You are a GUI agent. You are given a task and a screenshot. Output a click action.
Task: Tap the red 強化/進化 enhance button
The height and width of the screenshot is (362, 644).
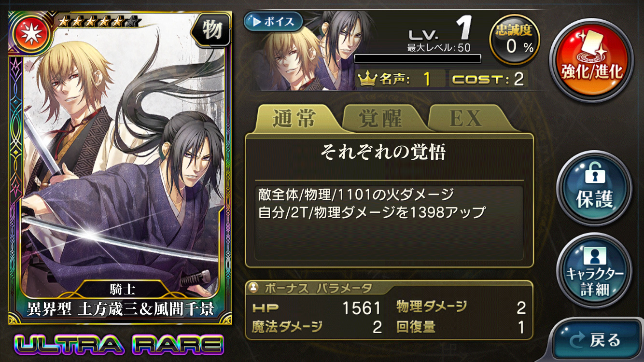pyautogui.click(x=592, y=61)
